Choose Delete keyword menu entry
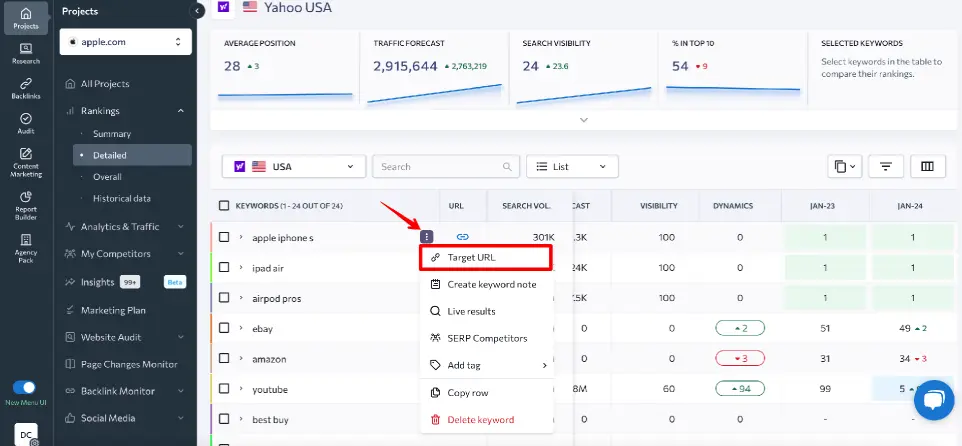Screen dimensions: 962x446 pos(486,420)
